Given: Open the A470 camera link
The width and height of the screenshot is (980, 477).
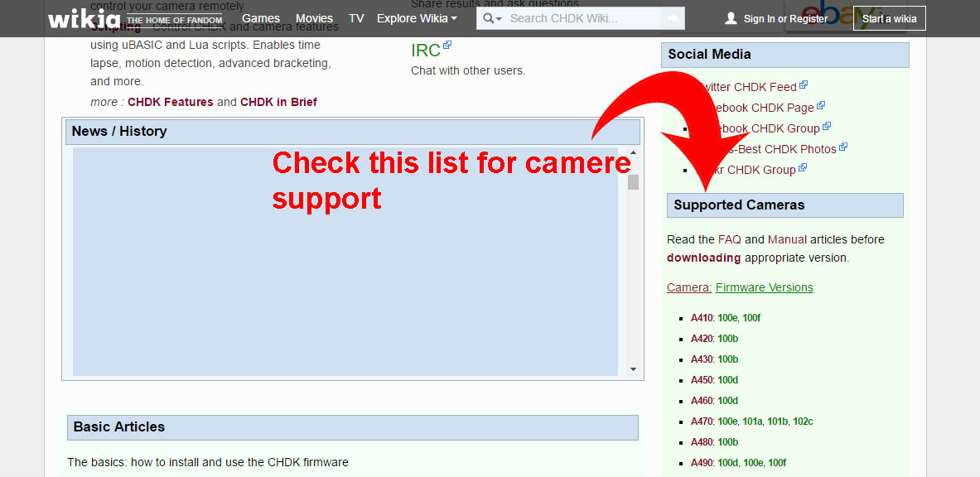Looking at the screenshot, I should [702, 422].
